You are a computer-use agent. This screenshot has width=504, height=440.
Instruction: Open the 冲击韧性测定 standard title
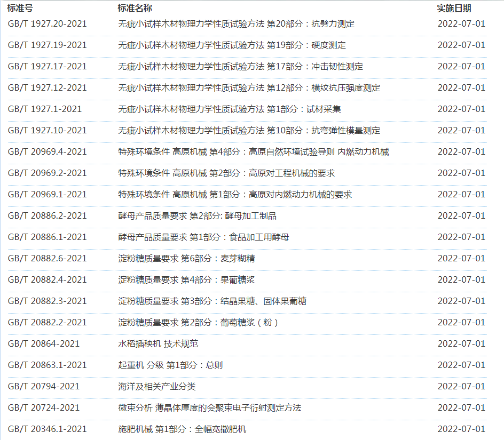click(x=240, y=66)
